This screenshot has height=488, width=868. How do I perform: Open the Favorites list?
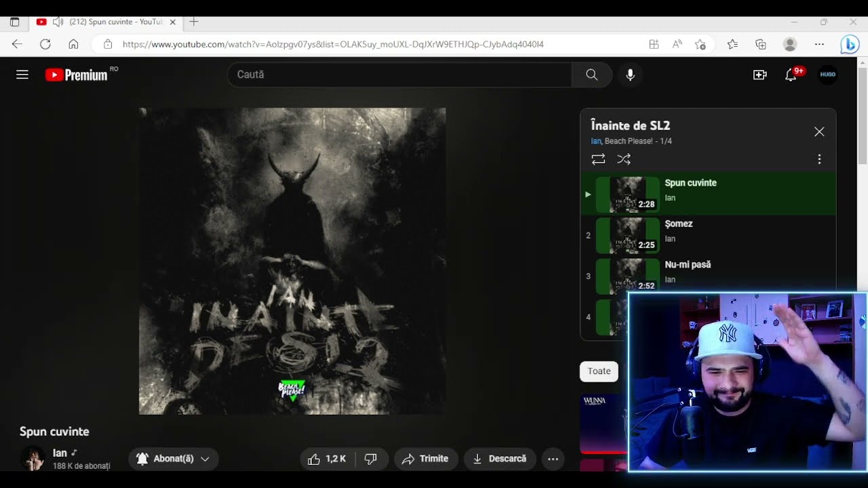click(732, 44)
